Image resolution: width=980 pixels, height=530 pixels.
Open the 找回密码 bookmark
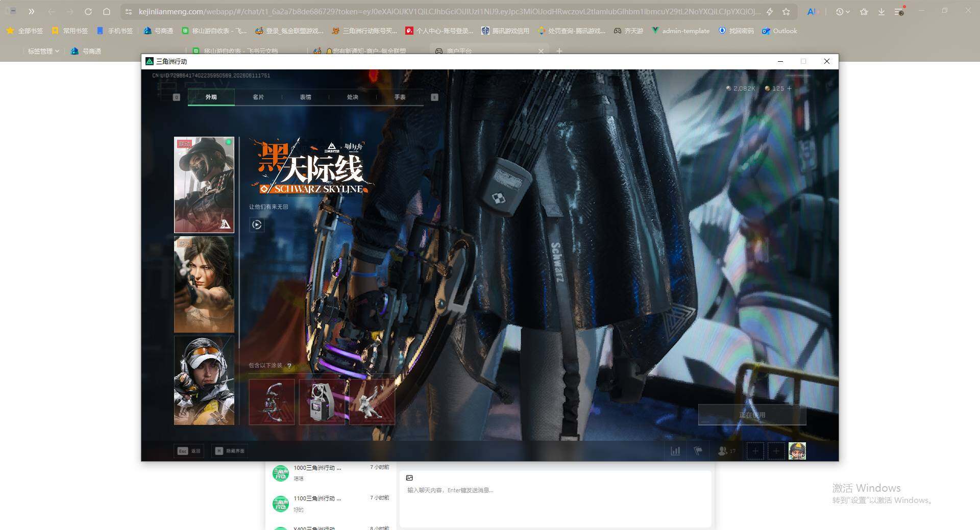pos(736,31)
